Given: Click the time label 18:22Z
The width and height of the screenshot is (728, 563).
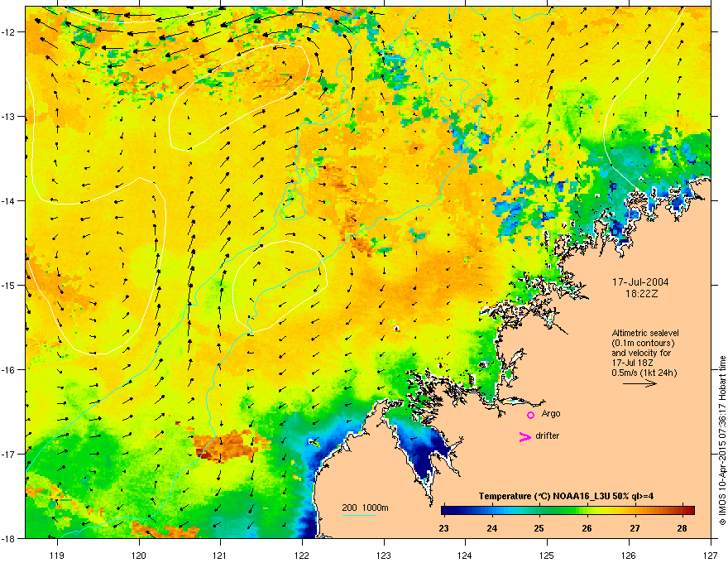Looking at the screenshot, I should [641, 294].
